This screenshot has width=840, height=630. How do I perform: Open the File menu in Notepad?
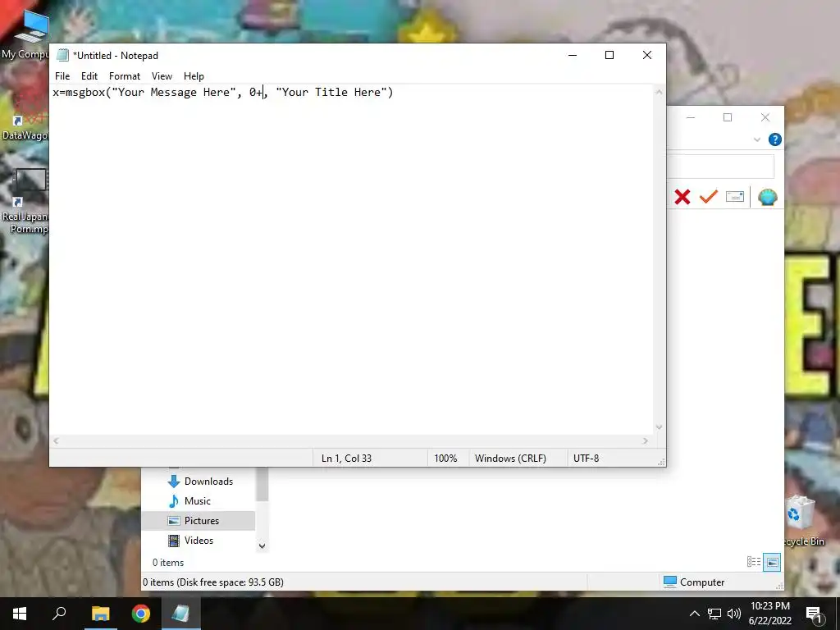point(62,76)
